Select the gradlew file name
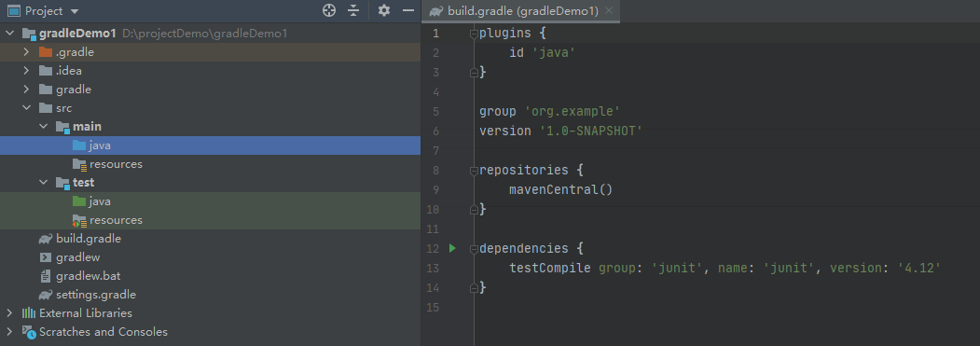The width and height of the screenshot is (980, 346). 77,257
